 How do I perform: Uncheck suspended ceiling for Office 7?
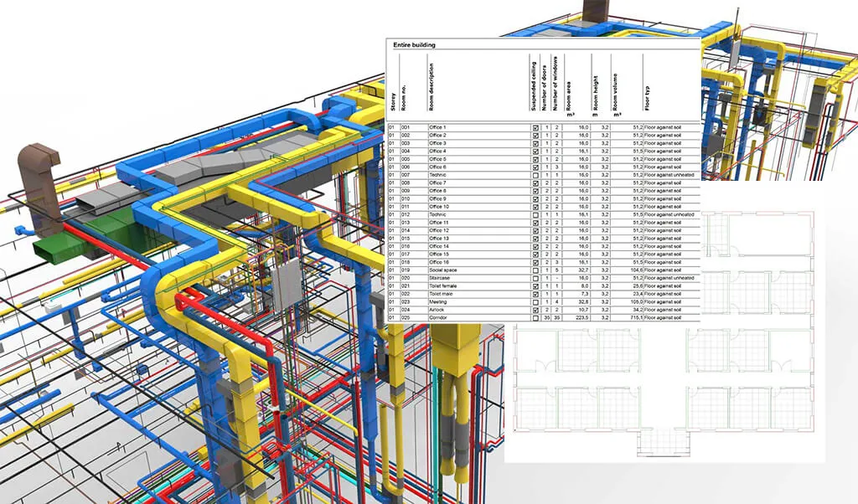pos(535,183)
